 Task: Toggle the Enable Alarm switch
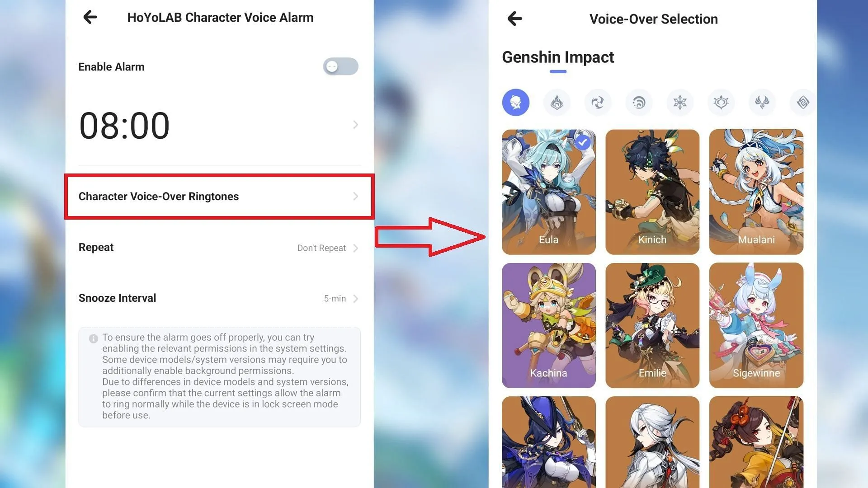tap(341, 66)
